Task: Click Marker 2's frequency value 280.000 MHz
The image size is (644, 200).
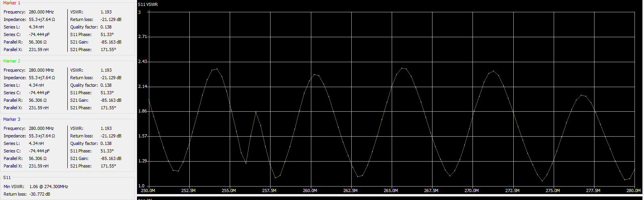Action: click(41, 70)
